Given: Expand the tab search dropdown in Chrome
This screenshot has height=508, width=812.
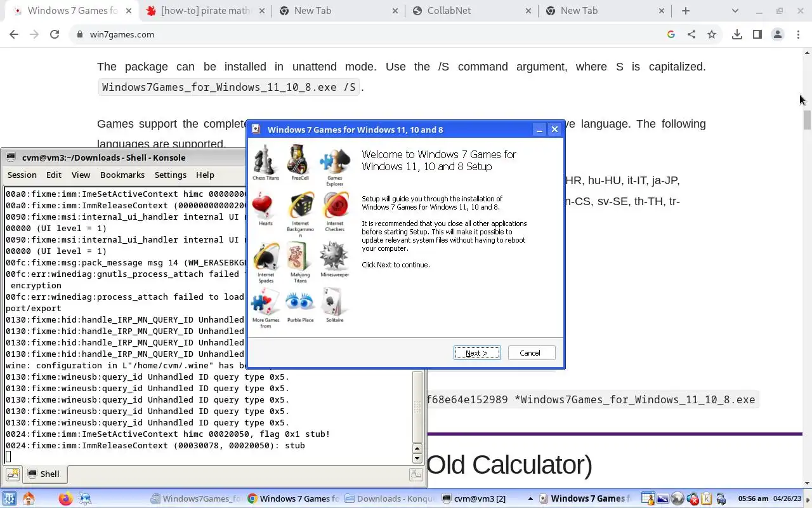Looking at the screenshot, I should coord(735,11).
